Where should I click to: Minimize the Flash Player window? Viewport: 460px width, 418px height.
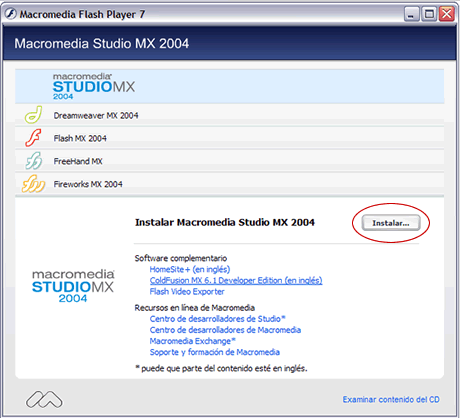click(x=412, y=14)
